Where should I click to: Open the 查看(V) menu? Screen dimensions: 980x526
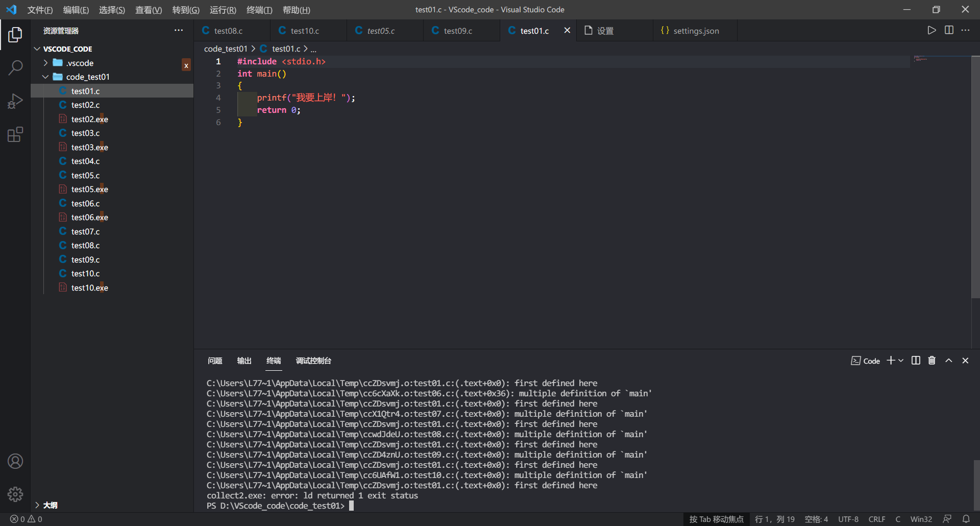click(149, 10)
